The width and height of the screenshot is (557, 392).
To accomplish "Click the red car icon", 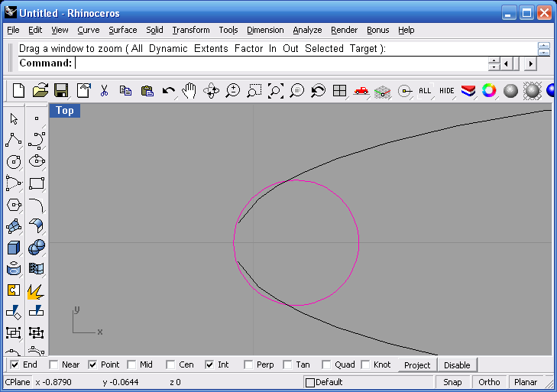I will click(361, 91).
